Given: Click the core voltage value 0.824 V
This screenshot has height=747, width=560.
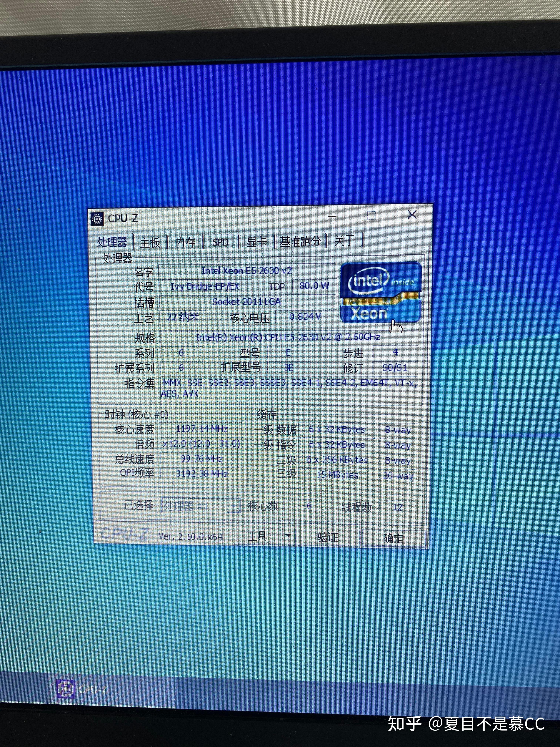Looking at the screenshot, I should click(x=305, y=317).
